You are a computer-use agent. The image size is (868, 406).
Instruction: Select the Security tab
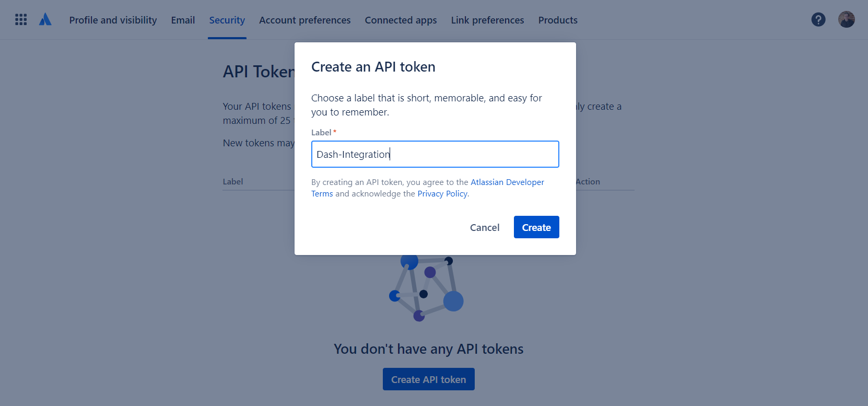click(227, 20)
